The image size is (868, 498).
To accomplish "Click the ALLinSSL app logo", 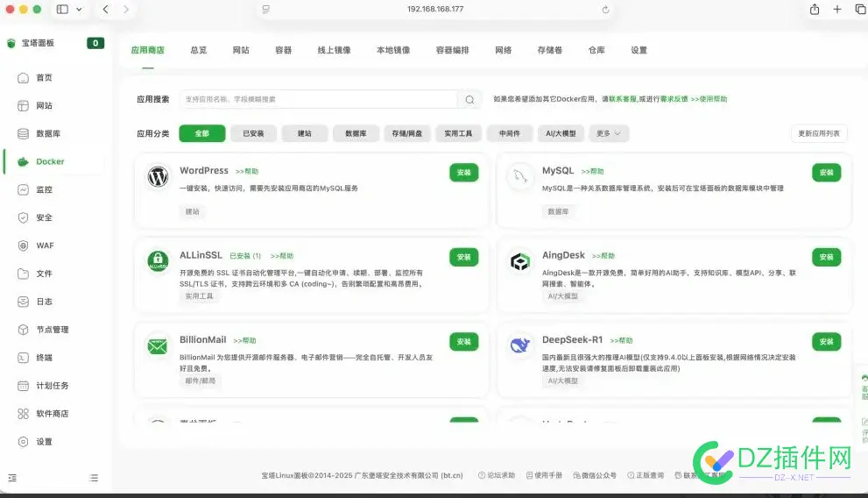I will [x=158, y=261].
